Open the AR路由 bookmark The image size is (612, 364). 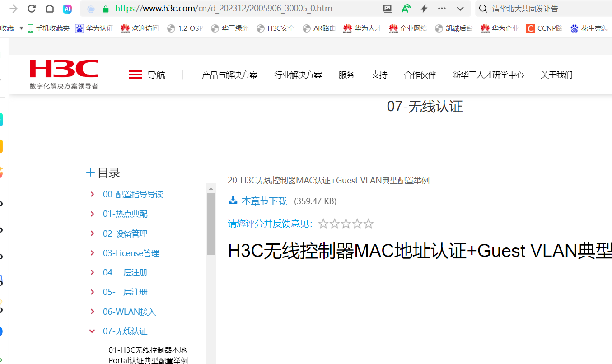point(319,28)
